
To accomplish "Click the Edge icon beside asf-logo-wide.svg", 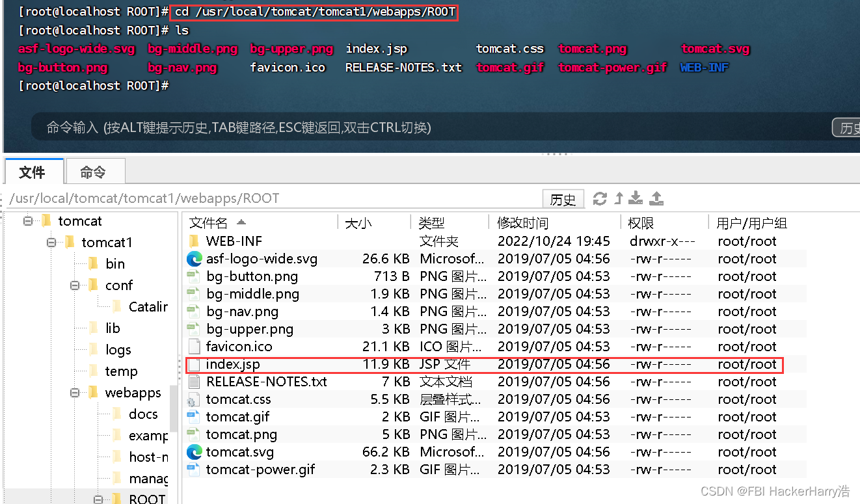I will click(195, 259).
